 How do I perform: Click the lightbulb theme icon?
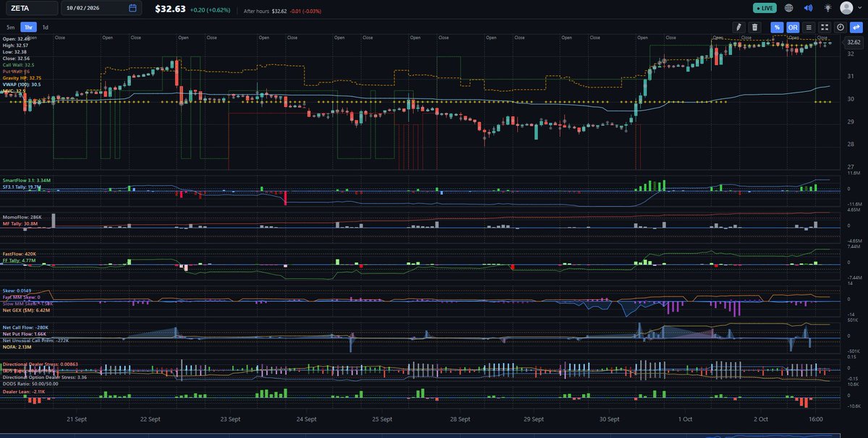827,8
